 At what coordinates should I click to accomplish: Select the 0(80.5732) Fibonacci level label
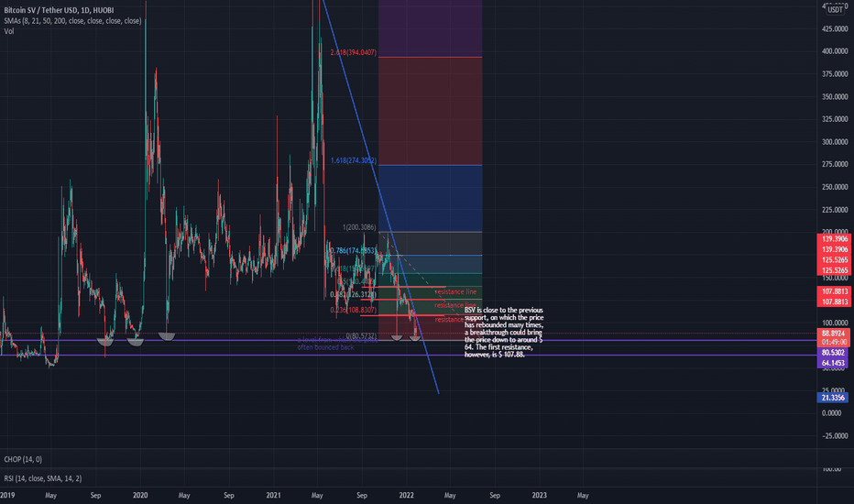pos(360,336)
